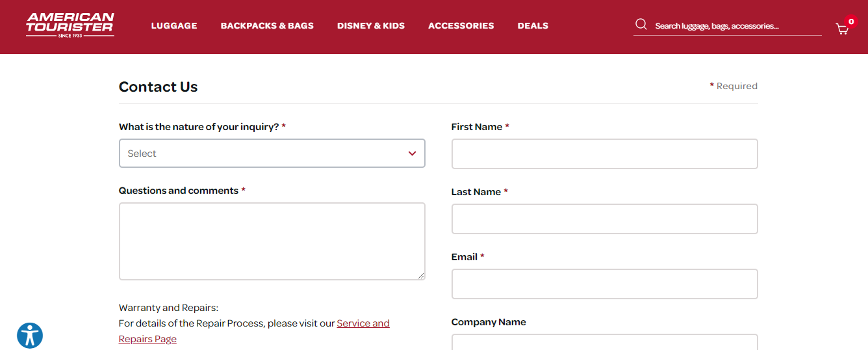Open the accessibility options icon
This screenshot has width=868, height=350.
pos(30,336)
